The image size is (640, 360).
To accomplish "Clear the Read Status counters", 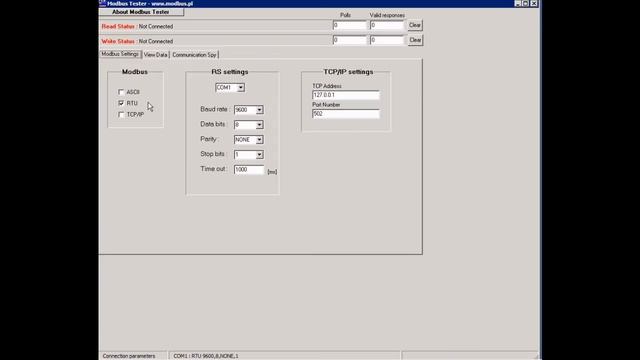I will (x=415, y=25).
